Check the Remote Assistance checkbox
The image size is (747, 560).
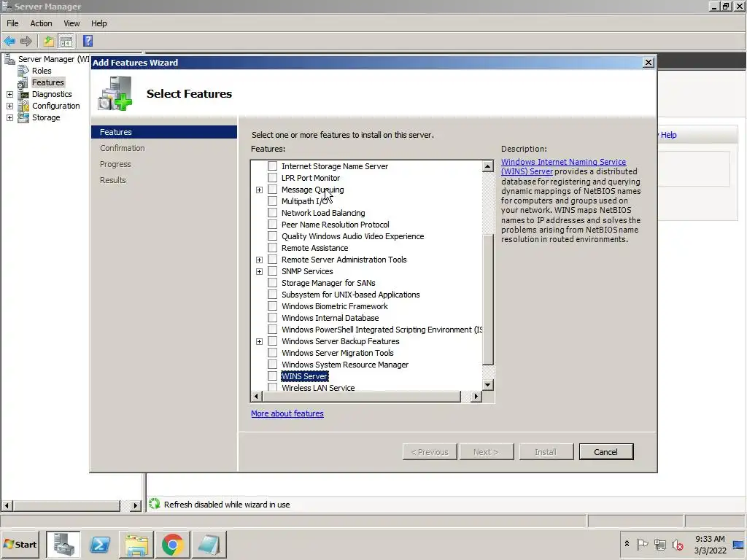273,248
